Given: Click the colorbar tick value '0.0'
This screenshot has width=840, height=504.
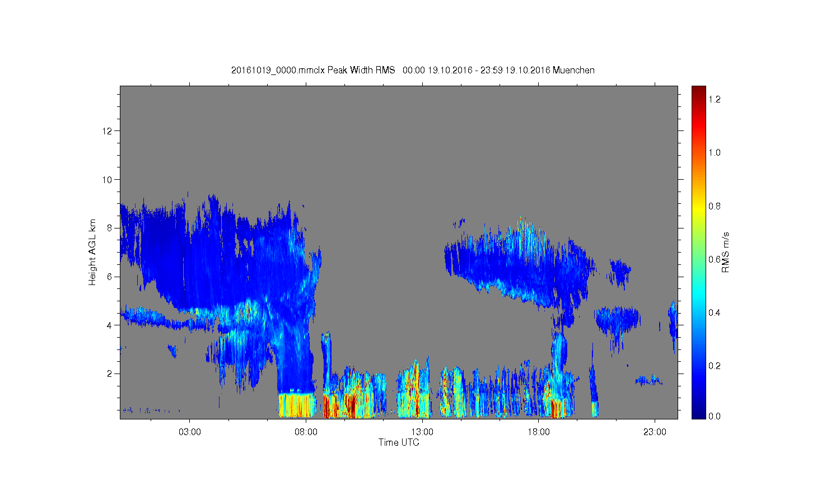Looking at the screenshot, I should 715,416.
